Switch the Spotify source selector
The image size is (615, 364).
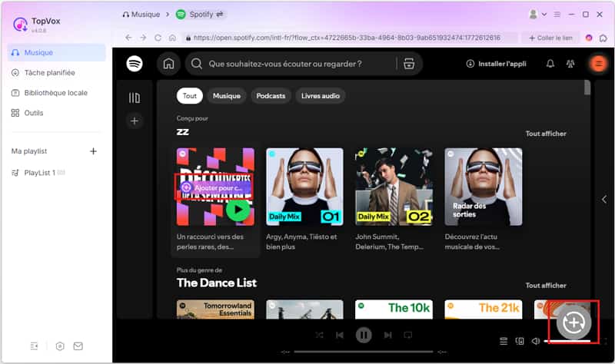tap(200, 15)
